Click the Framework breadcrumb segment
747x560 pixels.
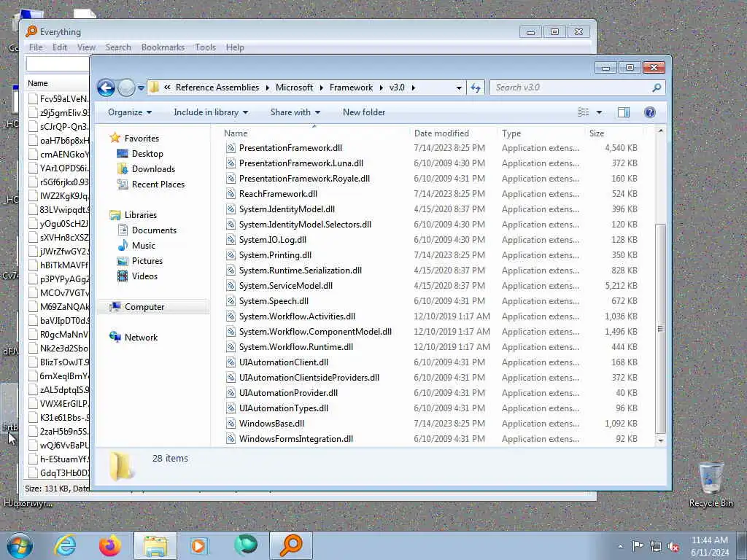(351, 87)
